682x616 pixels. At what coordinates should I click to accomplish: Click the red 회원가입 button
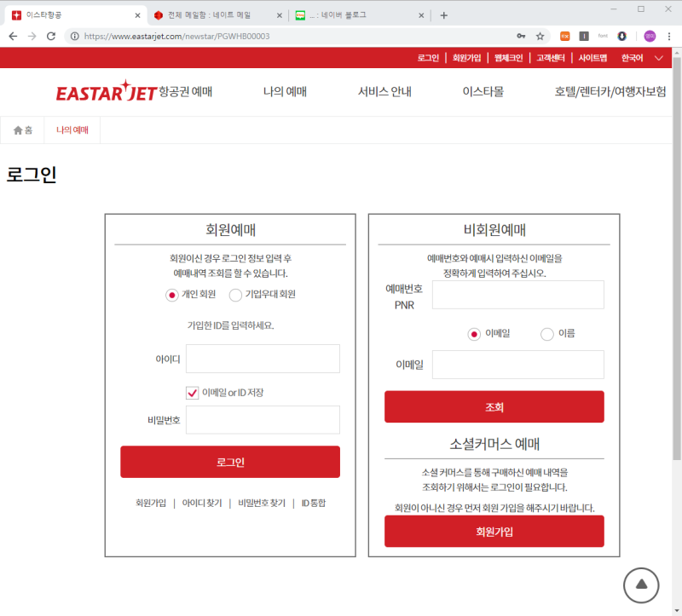click(x=494, y=532)
